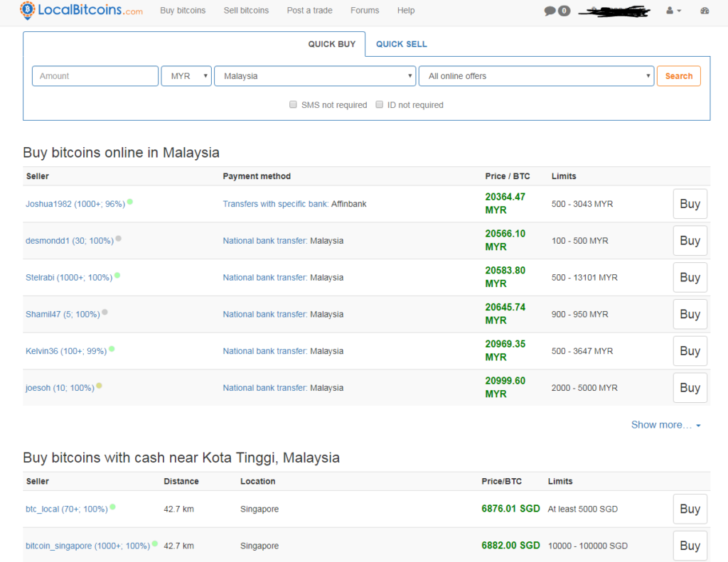This screenshot has width=728, height=562.
Task: Enable ID not required checkbox
Action: click(380, 104)
